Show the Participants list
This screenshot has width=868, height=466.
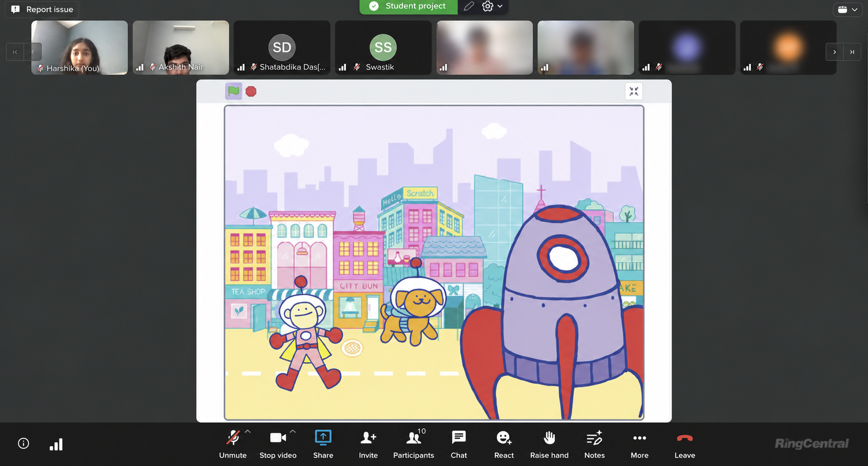click(413, 444)
